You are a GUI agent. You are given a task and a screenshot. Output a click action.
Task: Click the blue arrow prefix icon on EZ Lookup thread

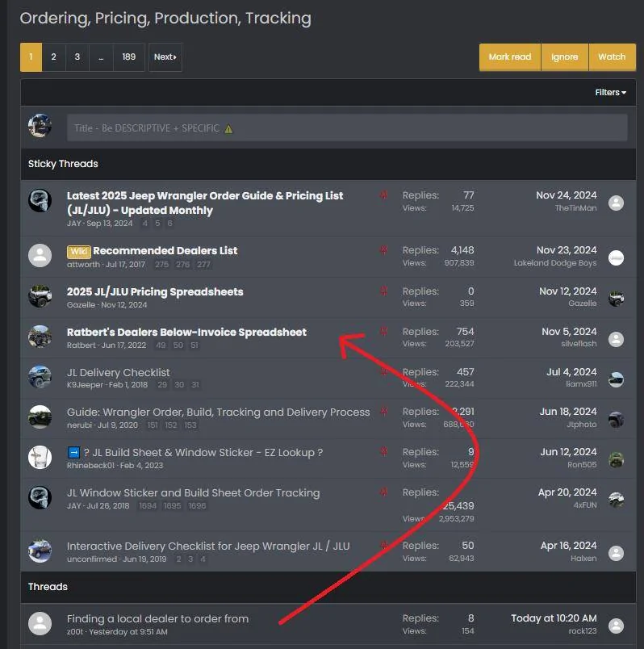coord(73,452)
